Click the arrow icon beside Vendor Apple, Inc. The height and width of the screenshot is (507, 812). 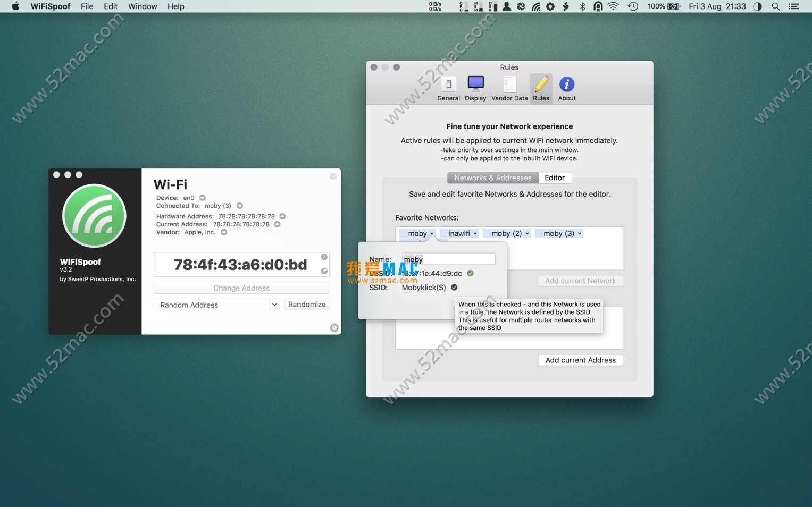(x=224, y=232)
